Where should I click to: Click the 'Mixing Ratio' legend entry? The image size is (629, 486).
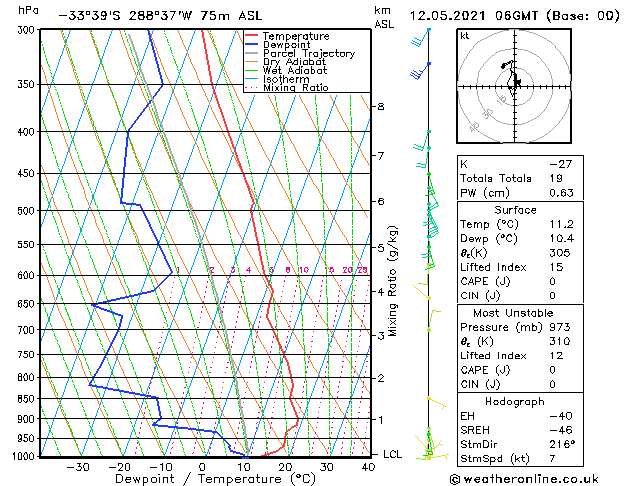296,87
